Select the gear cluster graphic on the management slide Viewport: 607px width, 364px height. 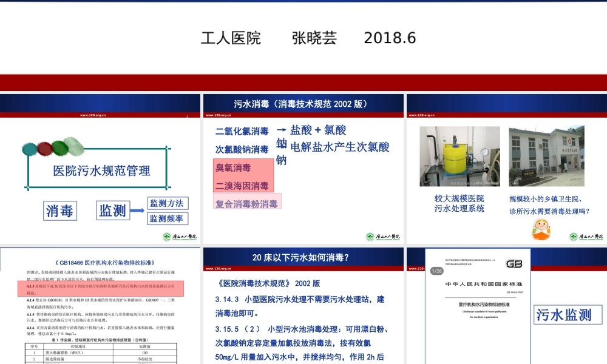coord(53,147)
